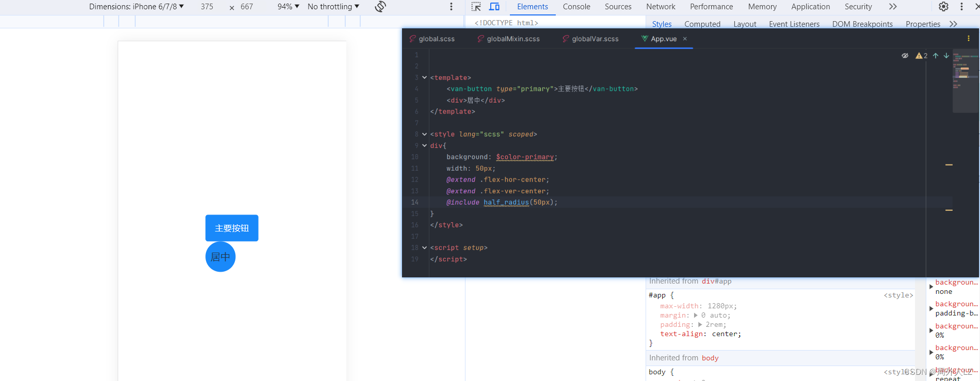Click the height field showing 667
Viewport: 980px width, 381px height.
pyautogui.click(x=247, y=7)
